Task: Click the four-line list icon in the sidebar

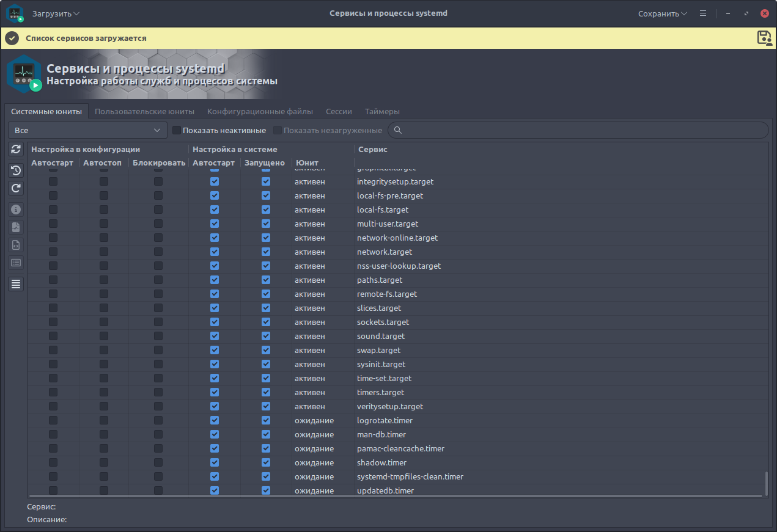Action: click(17, 283)
